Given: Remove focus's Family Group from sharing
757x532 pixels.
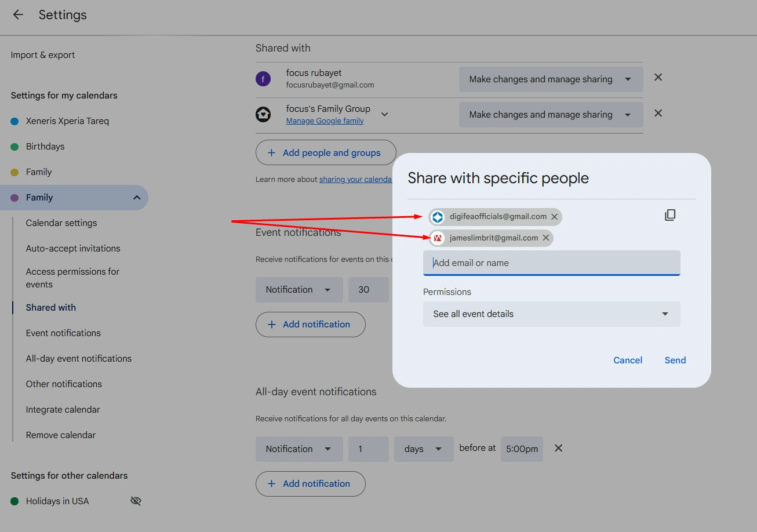Looking at the screenshot, I should coord(658,114).
